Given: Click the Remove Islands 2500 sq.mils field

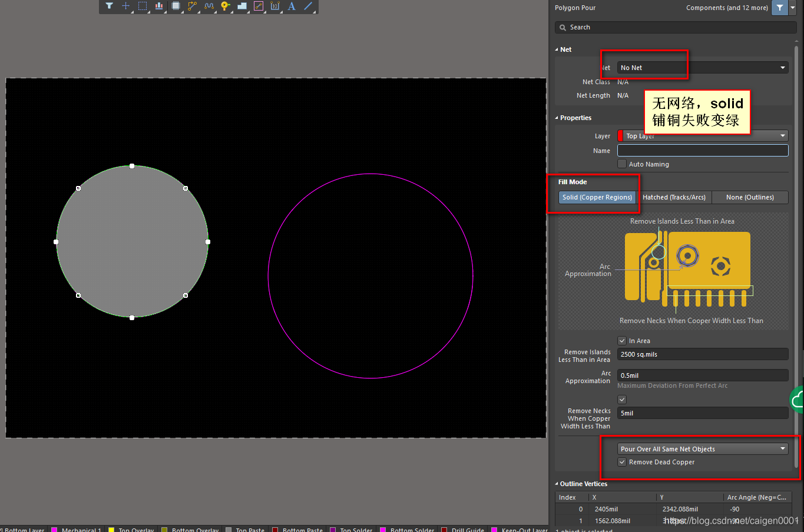Looking at the screenshot, I should coord(703,354).
